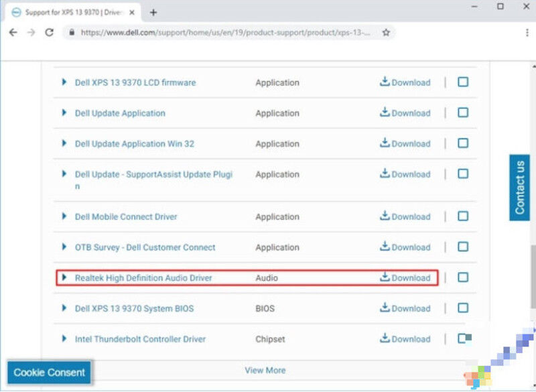Screen dimensions: 536x392
Task: Download Intel Thunderbolt Controller Driver
Action: pos(405,339)
